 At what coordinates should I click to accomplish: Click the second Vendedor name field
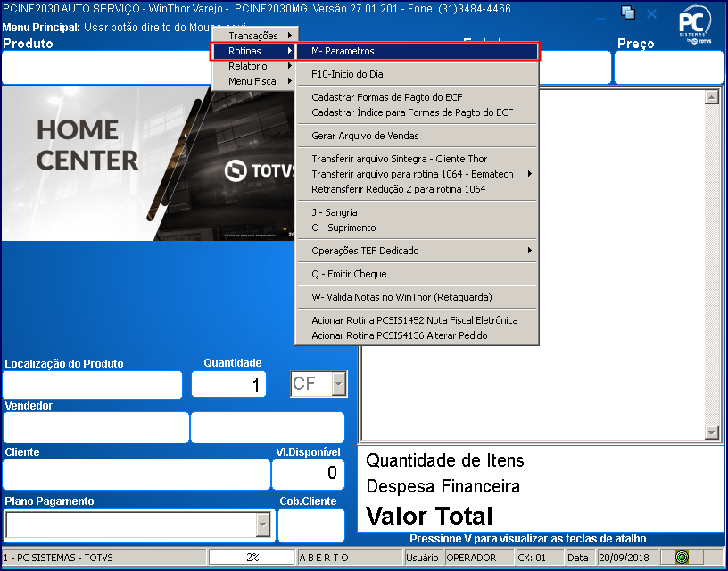[268, 427]
